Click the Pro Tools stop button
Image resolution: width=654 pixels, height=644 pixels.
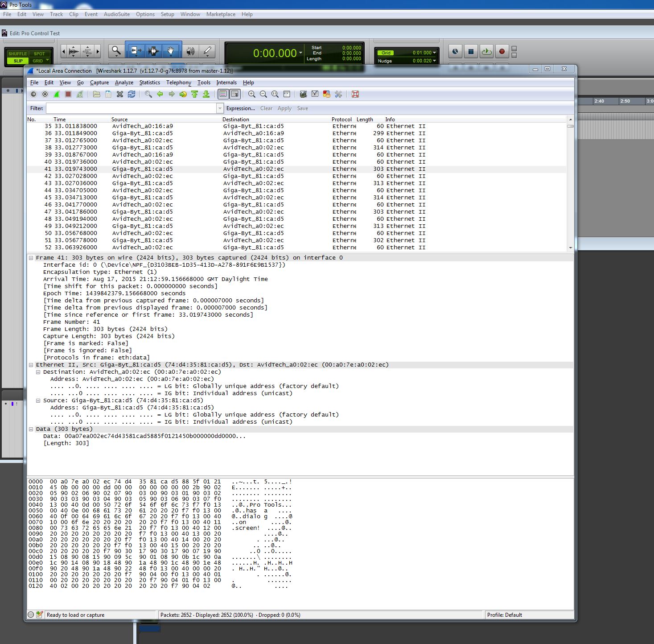pyautogui.click(x=471, y=51)
